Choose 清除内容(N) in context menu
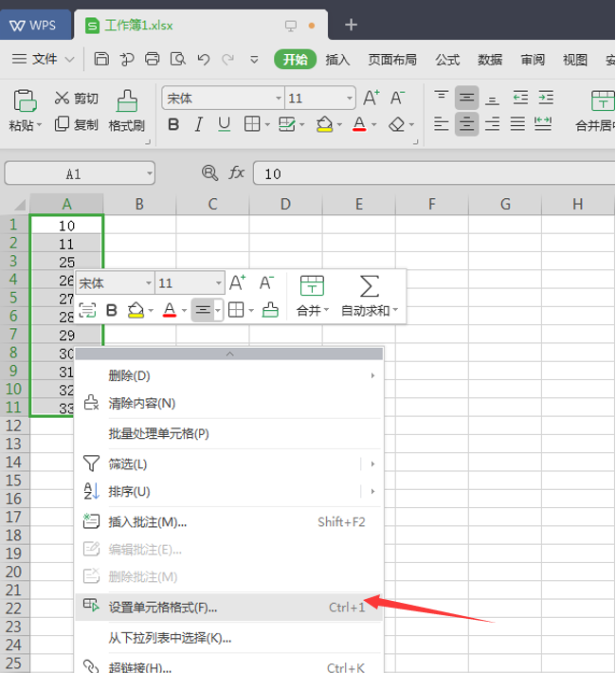 [x=228, y=403]
